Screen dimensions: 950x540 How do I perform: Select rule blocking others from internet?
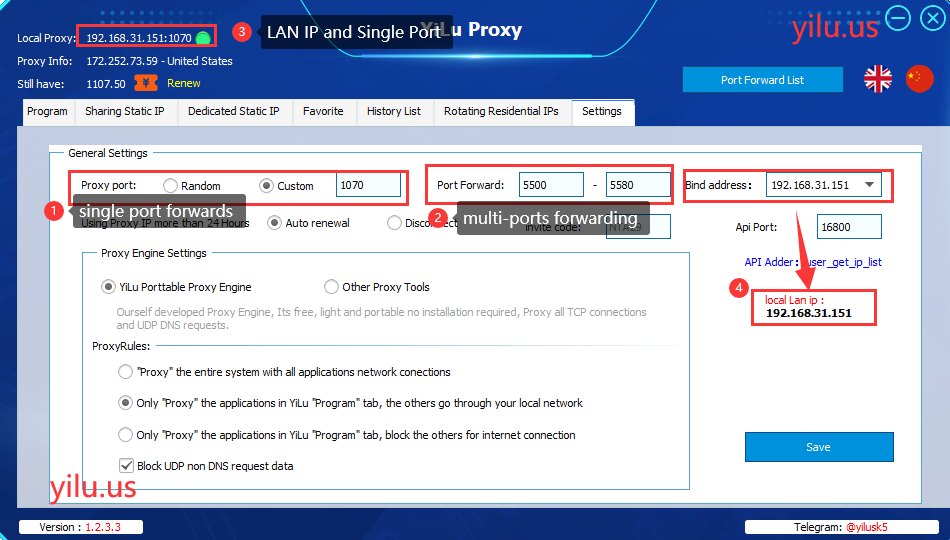pyautogui.click(x=125, y=435)
